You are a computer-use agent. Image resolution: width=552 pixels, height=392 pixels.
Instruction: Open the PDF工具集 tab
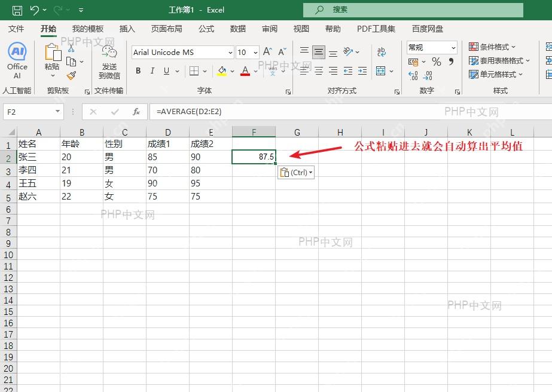tap(376, 29)
